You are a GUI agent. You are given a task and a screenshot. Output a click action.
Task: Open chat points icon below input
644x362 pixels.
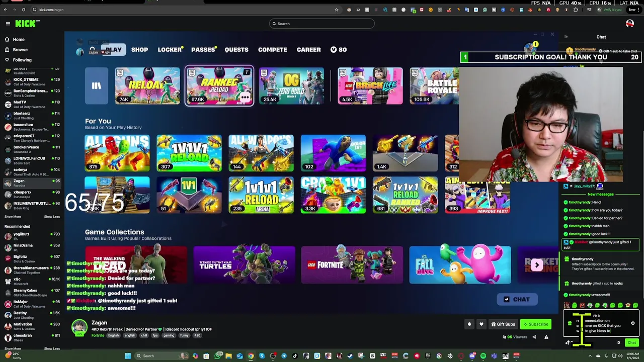point(568,343)
